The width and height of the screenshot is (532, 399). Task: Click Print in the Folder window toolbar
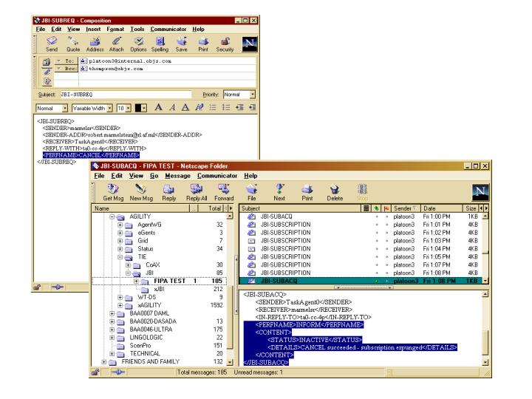coord(307,192)
